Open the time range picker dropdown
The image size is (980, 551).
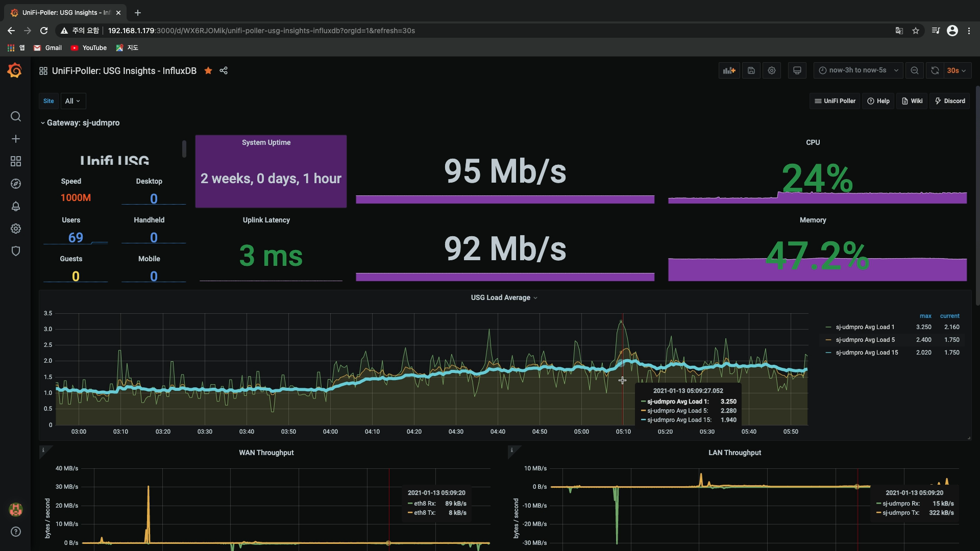click(x=859, y=70)
